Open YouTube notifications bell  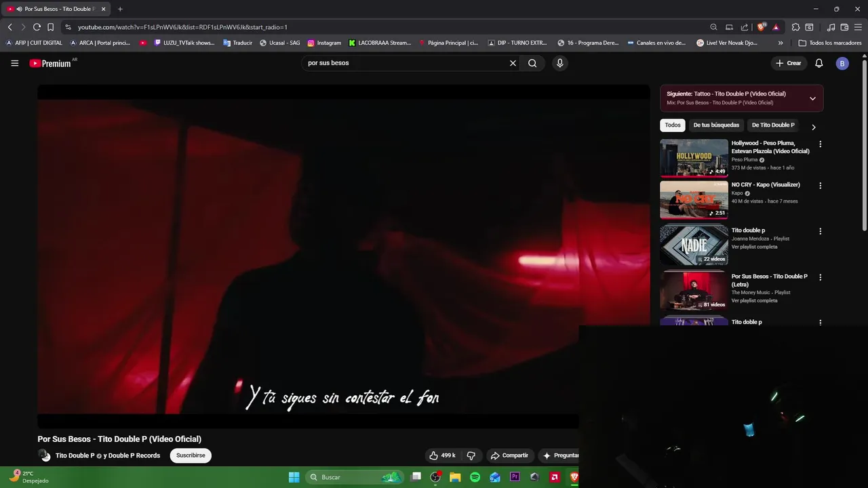point(819,63)
